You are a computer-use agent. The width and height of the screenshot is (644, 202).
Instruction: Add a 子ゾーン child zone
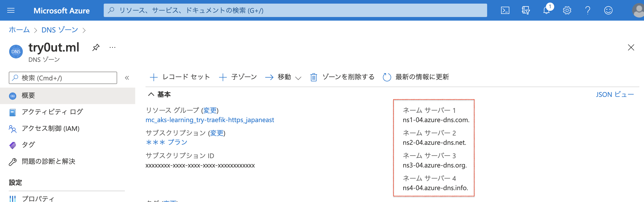coord(238,77)
